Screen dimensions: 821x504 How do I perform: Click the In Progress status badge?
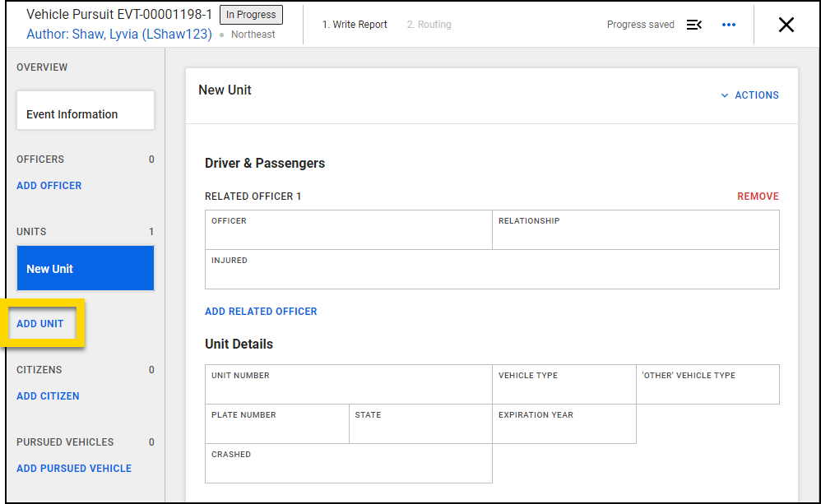coord(250,14)
